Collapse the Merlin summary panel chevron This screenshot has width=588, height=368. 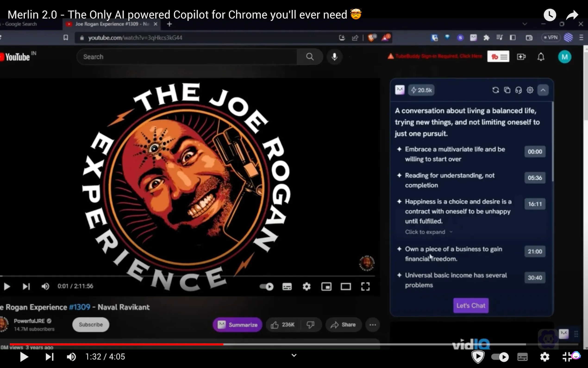pos(543,90)
